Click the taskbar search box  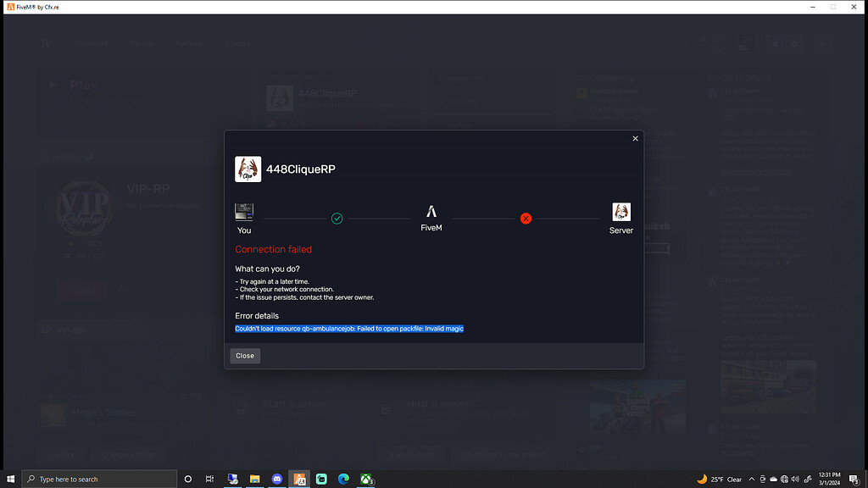(x=99, y=480)
